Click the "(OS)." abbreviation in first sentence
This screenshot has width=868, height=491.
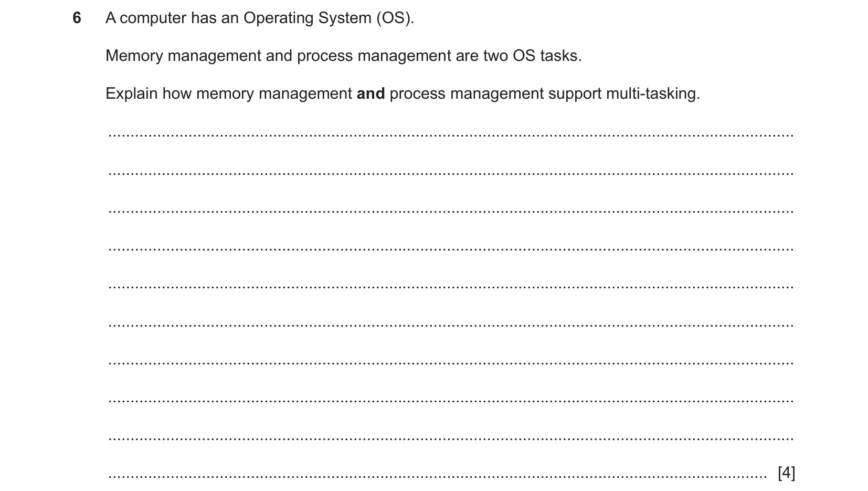click(x=395, y=18)
